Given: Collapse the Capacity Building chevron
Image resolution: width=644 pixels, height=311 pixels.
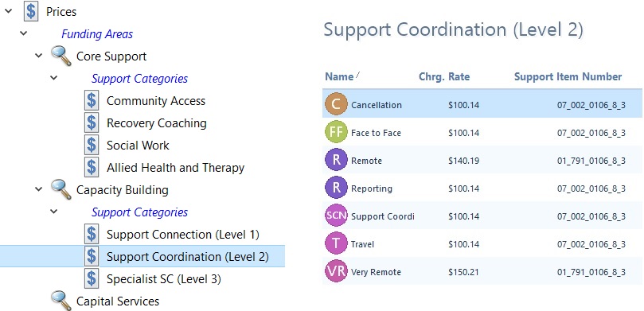Looking at the screenshot, I should [38, 189].
